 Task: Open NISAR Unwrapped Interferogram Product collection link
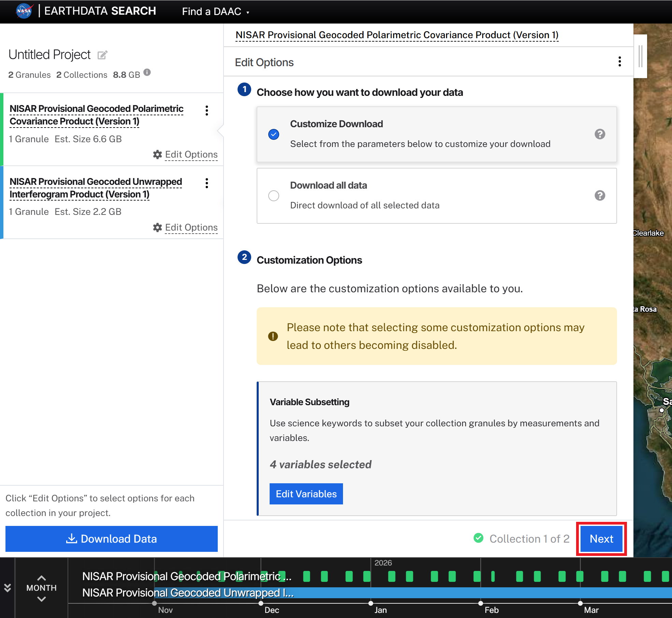point(96,188)
